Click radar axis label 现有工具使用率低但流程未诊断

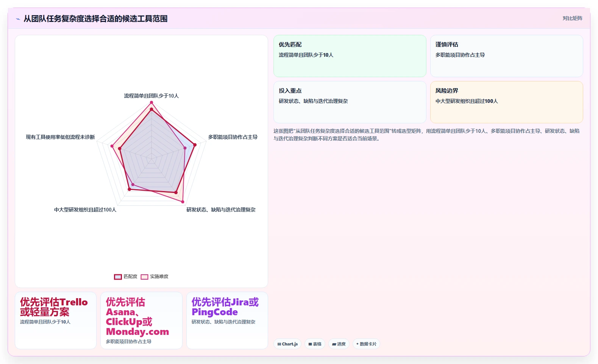click(x=60, y=137)
